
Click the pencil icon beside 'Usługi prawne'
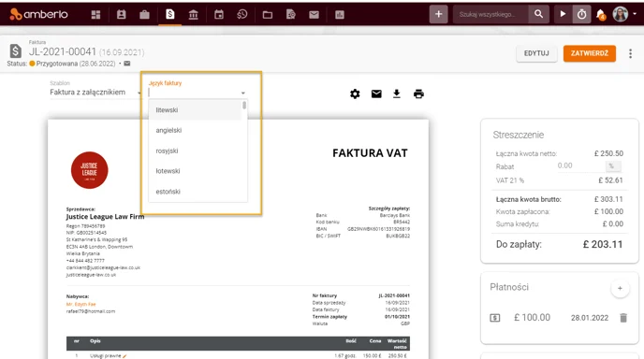pyautogui.click(x=124, y=356)
